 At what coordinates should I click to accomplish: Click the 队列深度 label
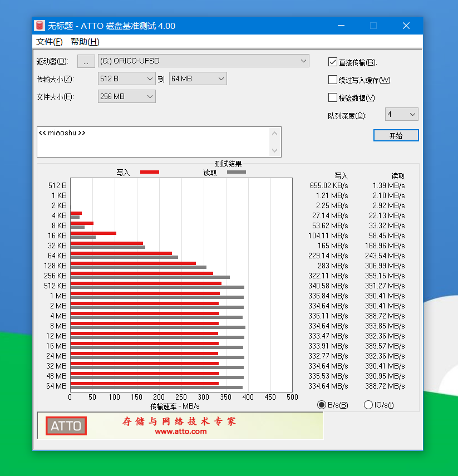click(x=347, y=116)
